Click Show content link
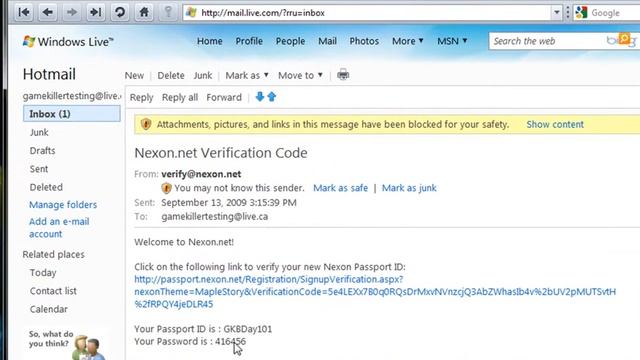The image size is (640, 360). coord(555,124)
